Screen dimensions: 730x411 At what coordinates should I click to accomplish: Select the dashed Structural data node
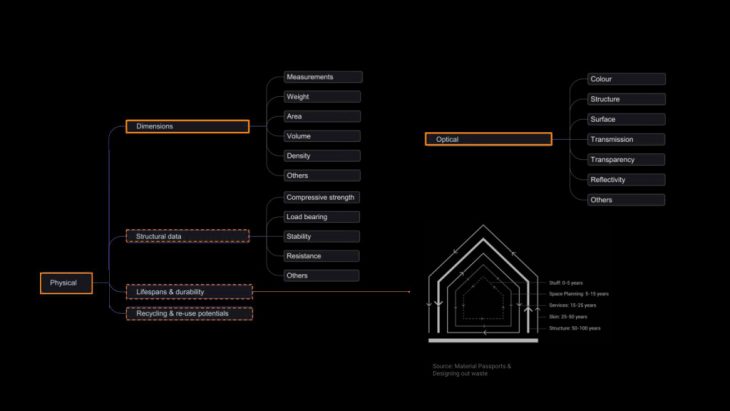187,236
